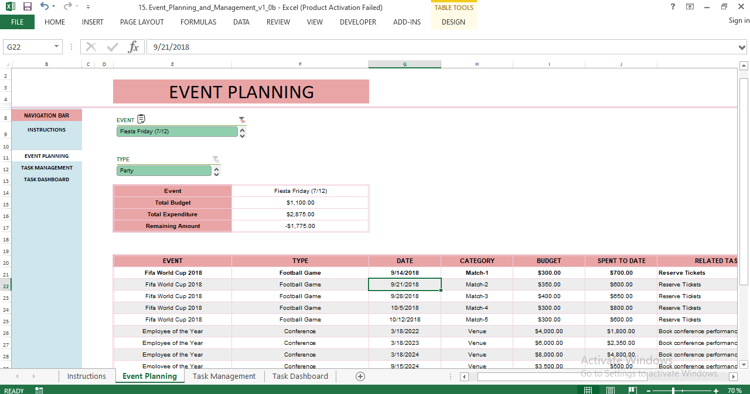Open the ADD-INS ribbon tab
Image resolution: width=750 pixels, height=394 pixels.
point(407,22)
